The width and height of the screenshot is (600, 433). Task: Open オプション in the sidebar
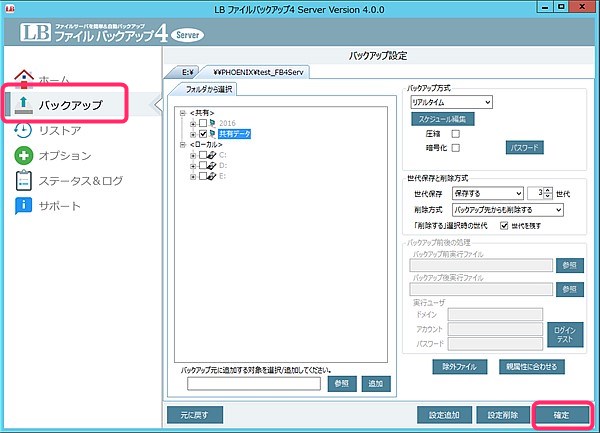(65, 156)
